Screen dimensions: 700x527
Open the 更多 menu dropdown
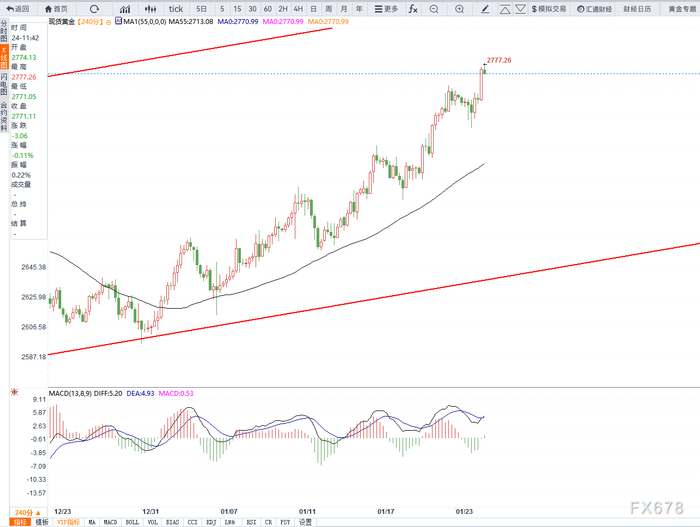point(386,8)
